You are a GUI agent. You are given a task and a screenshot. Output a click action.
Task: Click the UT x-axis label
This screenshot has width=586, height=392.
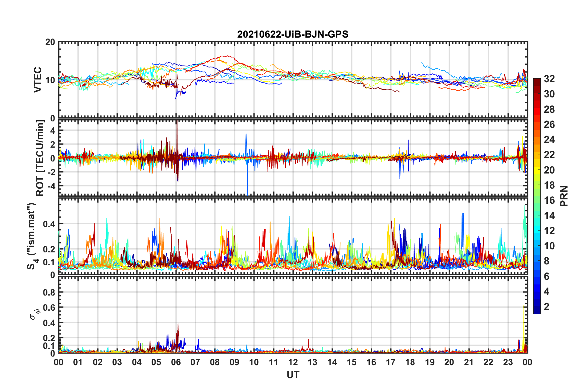click(293, 375)
